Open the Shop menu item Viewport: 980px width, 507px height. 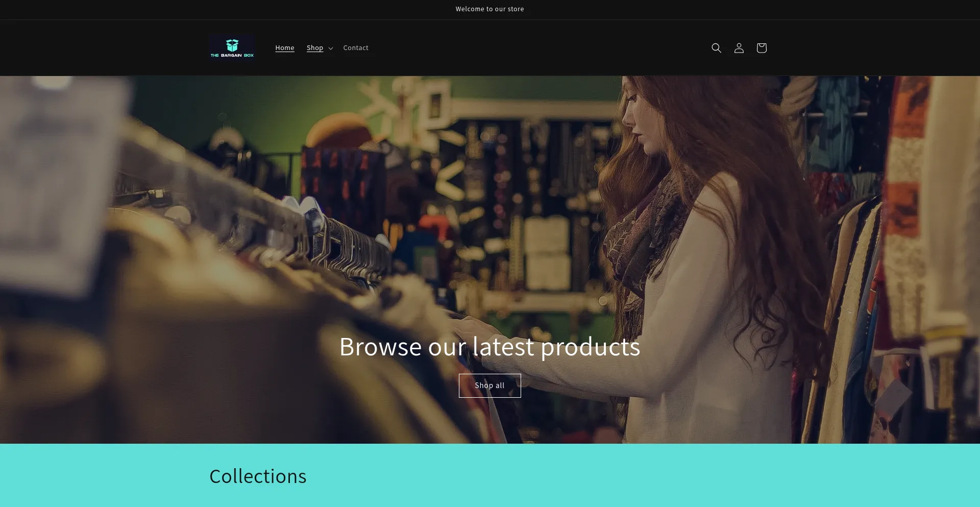tap(315, 48)
